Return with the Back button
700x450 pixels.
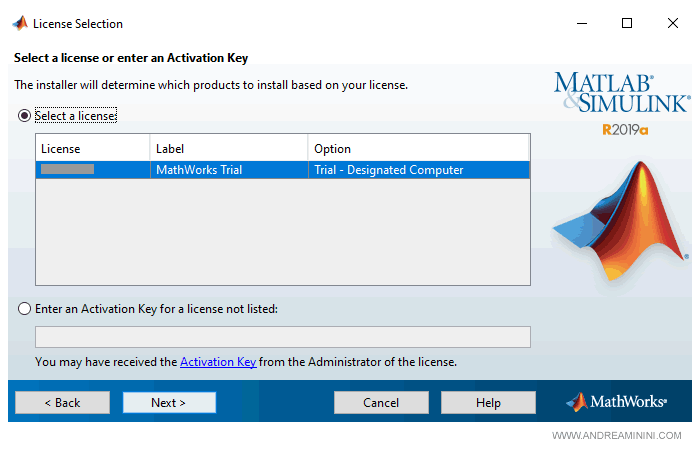62,403
